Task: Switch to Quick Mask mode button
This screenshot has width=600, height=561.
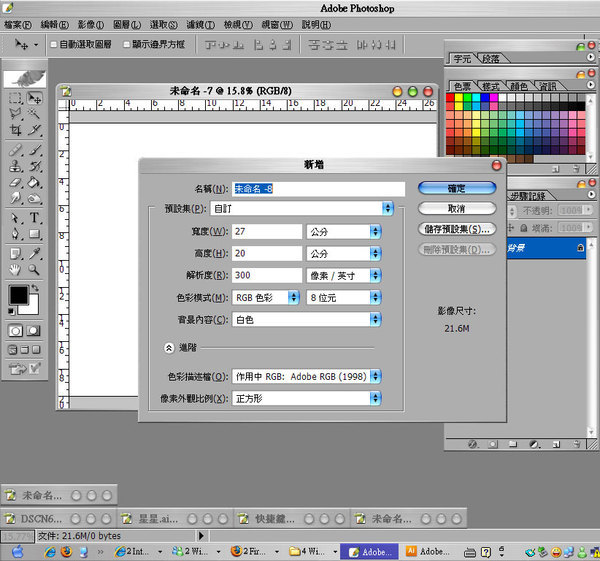Action: pyautogui.click(x=35, y=330)
